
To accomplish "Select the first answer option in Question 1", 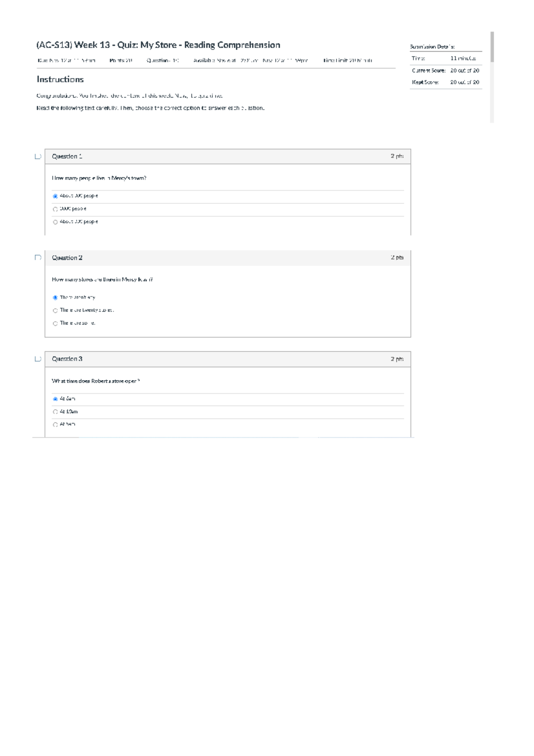I will (x=55, y=196).
